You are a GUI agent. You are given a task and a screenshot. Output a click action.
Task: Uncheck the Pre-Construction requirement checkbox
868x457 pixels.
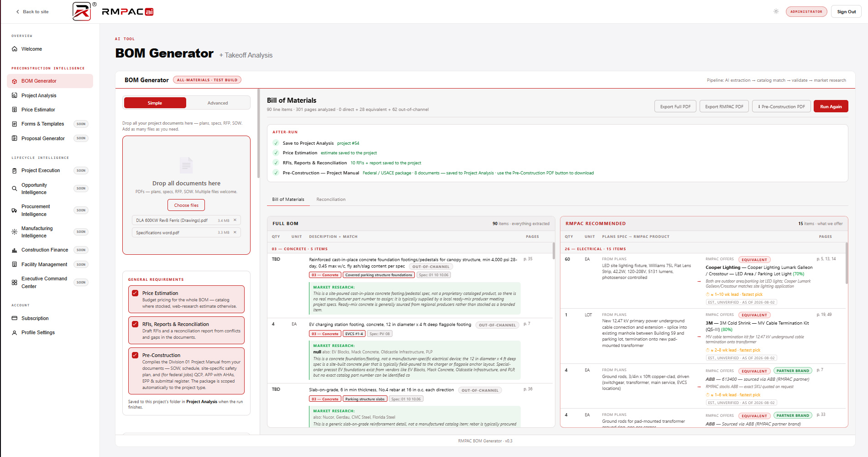click(135, 355)
